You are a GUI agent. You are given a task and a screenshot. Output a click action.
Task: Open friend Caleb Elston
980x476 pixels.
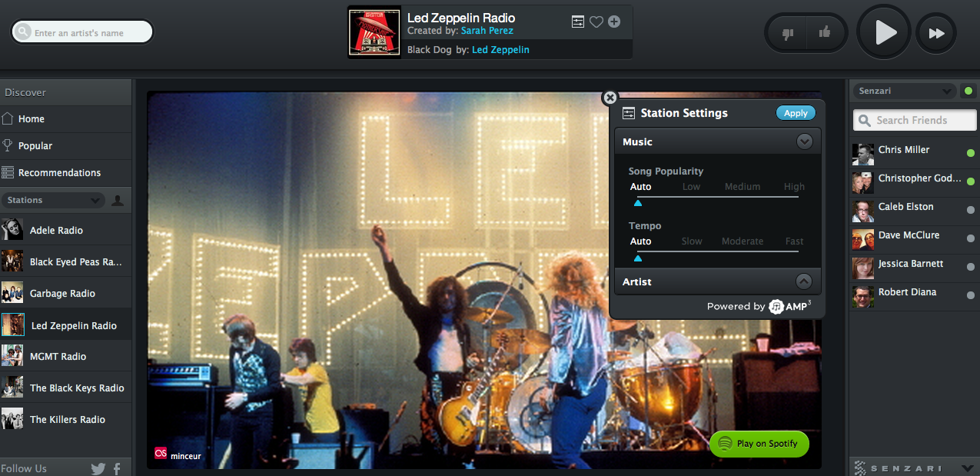914,210
